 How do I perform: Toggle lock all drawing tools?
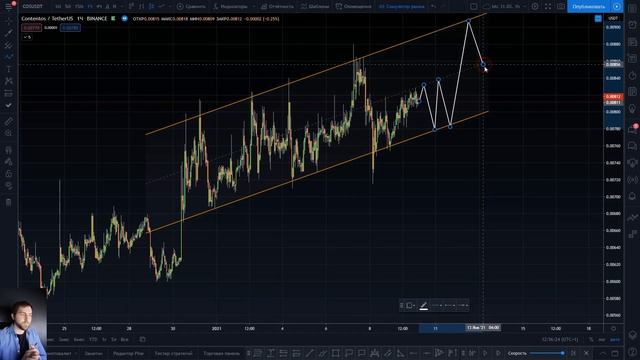8,174
